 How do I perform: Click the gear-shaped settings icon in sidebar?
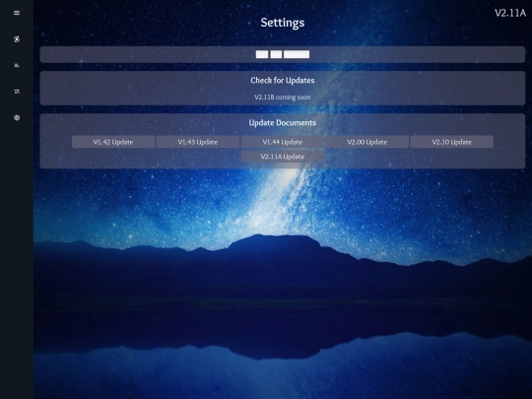tap(17, 117)
